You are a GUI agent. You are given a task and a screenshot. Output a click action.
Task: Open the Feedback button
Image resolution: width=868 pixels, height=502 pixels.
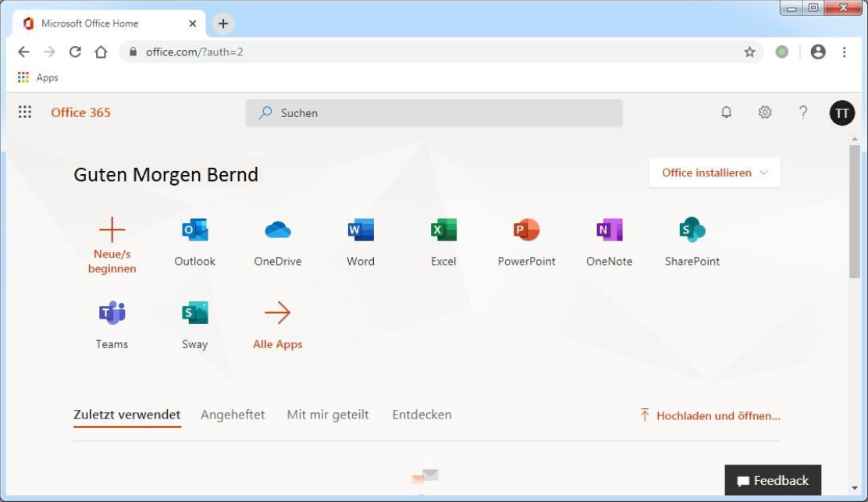[x=773, y=480]
